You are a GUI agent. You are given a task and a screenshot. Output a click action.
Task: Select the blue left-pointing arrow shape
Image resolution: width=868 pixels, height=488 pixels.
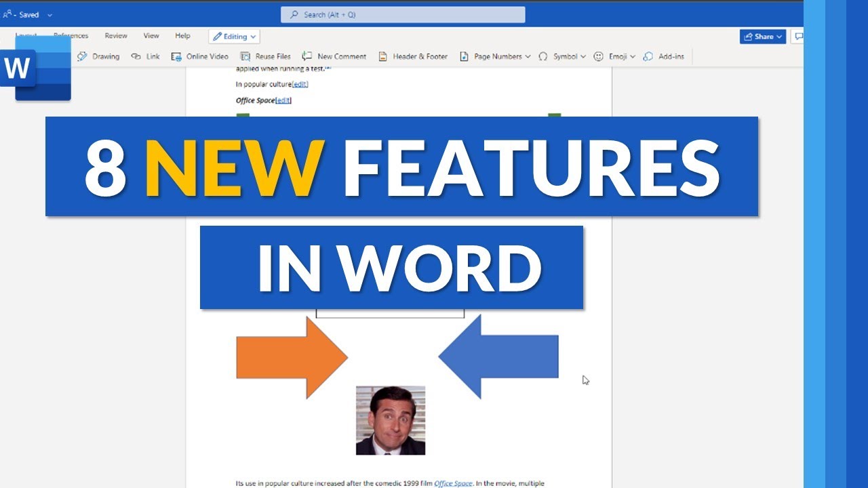point(498,356)
